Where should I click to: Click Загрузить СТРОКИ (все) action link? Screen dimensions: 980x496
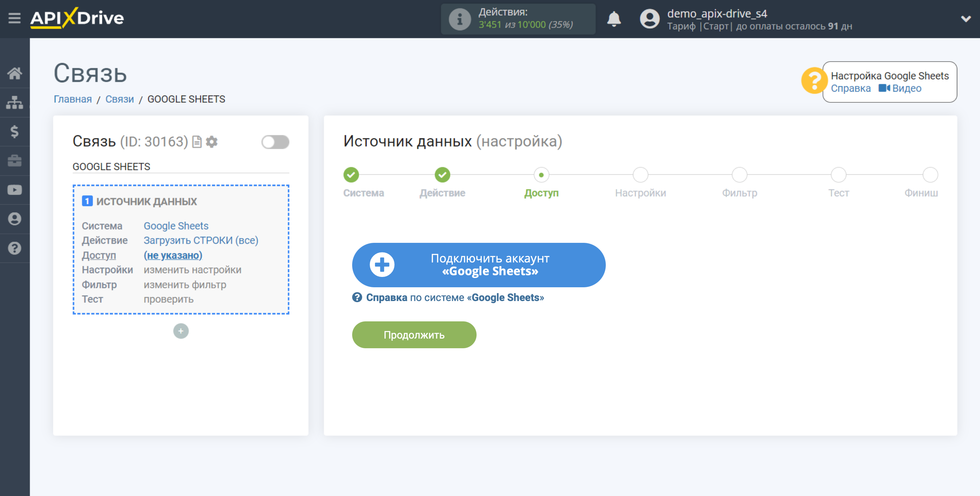(201, 240)
